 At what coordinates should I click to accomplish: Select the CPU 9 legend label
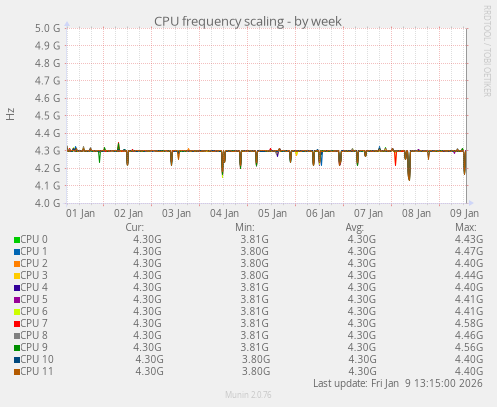pos(34,347)
